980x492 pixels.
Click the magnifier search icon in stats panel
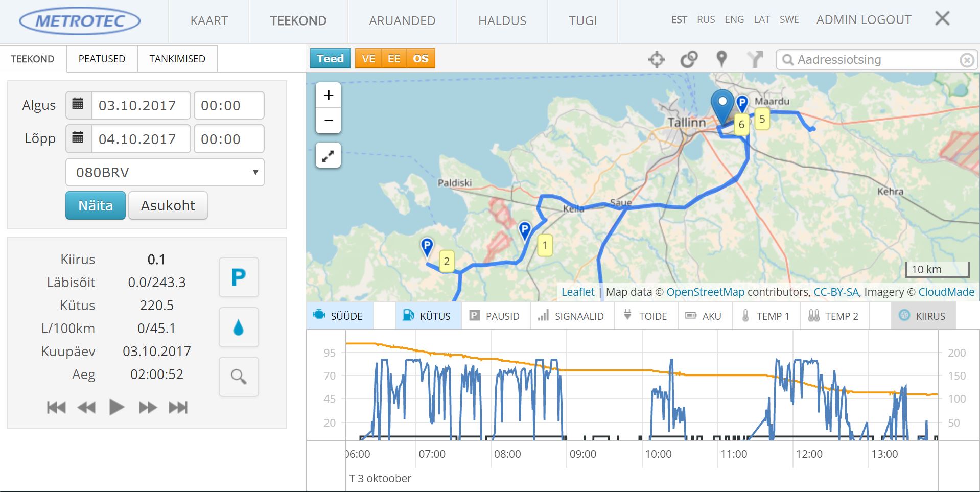coord(239,377)
